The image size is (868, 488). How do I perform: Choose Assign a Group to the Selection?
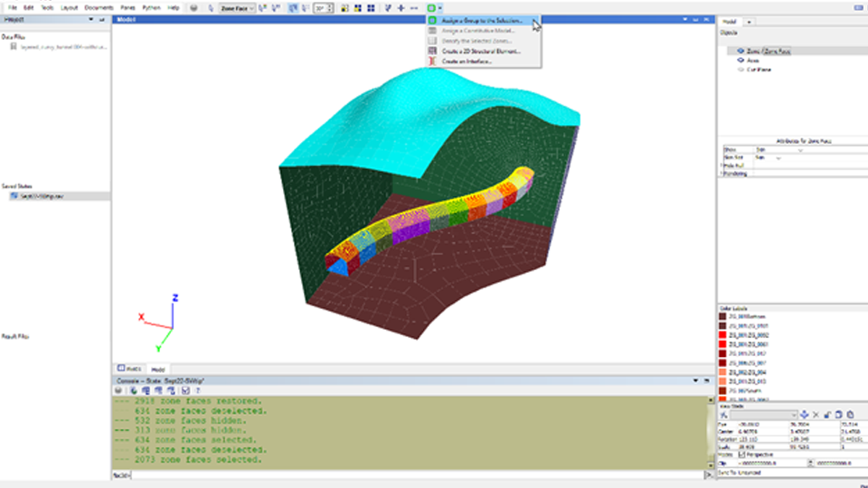click(482, 21)
